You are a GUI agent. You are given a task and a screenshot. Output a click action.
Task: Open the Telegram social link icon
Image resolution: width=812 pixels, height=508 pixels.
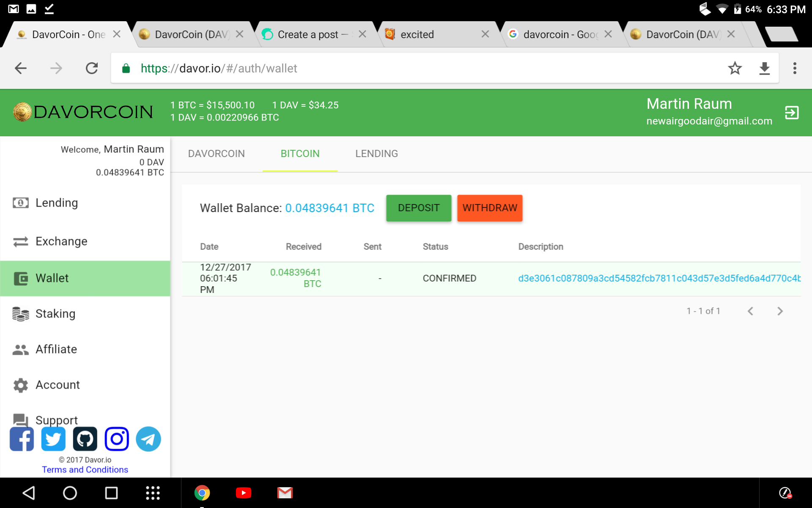148,439
